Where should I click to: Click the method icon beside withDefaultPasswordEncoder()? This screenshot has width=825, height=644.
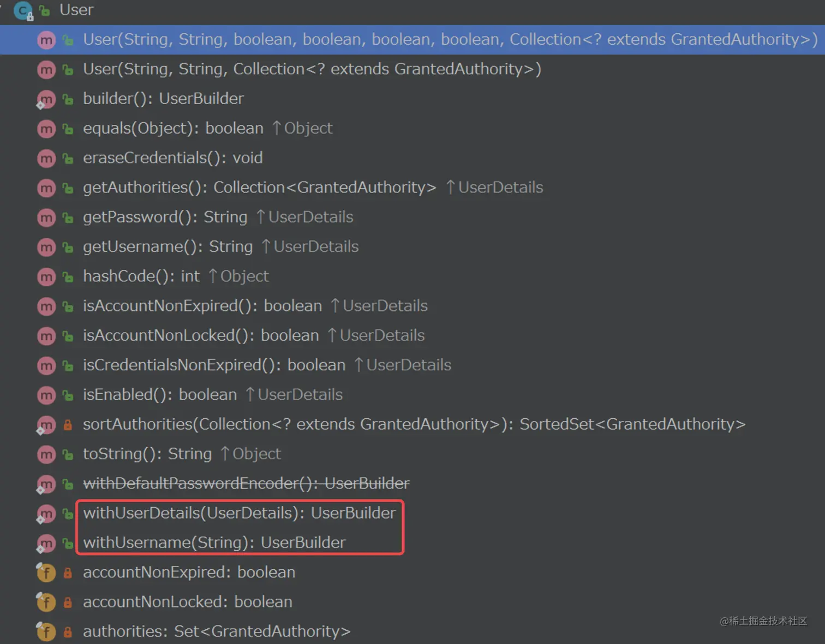[x=46, y=484]
